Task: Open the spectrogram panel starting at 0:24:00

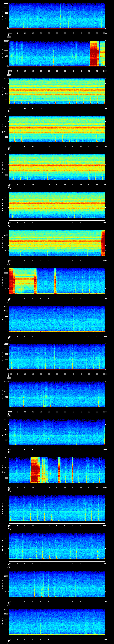Action: point(57,91)
